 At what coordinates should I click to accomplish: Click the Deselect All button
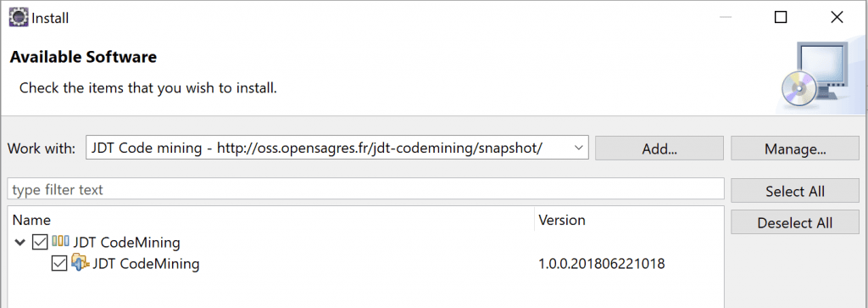click(x=795, y=222)
